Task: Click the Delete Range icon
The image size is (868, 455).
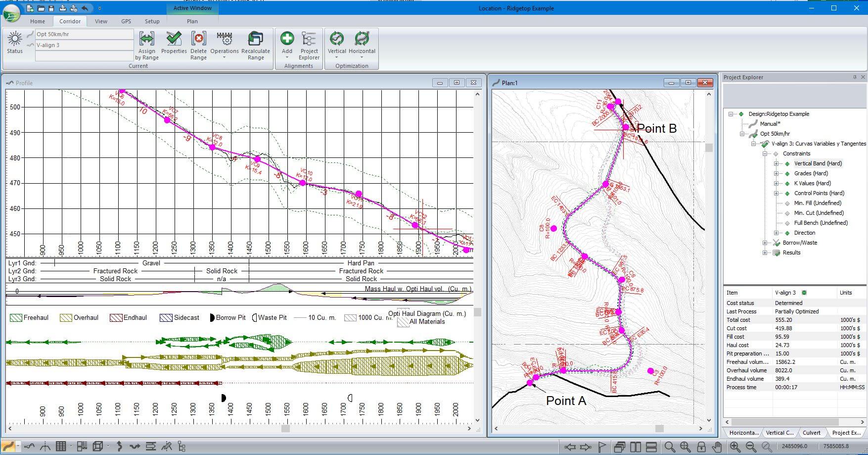Action: point(198,39)
